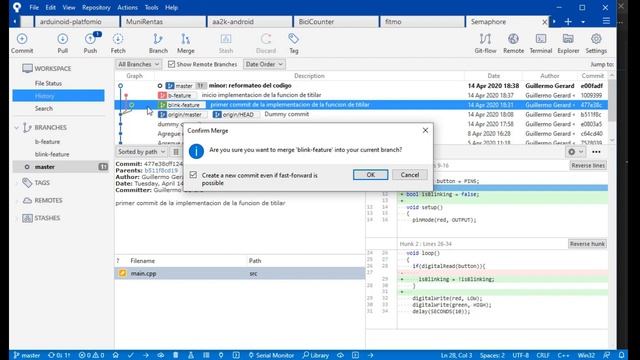Click the Merge toolbar icon

pos(186,43)
